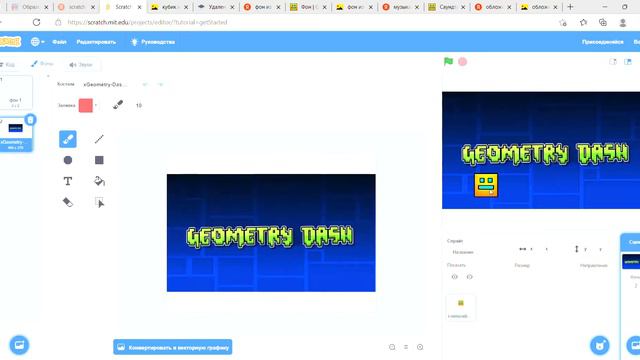640x360 pixels.
Task: Select the cube sprite thumbnail in sprite list
Action: (461, 308)
